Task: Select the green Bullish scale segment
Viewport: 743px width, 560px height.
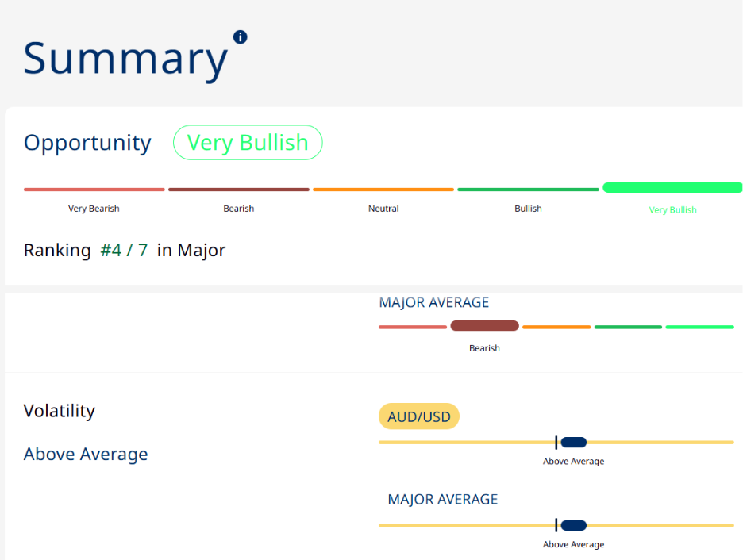Action: [x=529, y=190]
